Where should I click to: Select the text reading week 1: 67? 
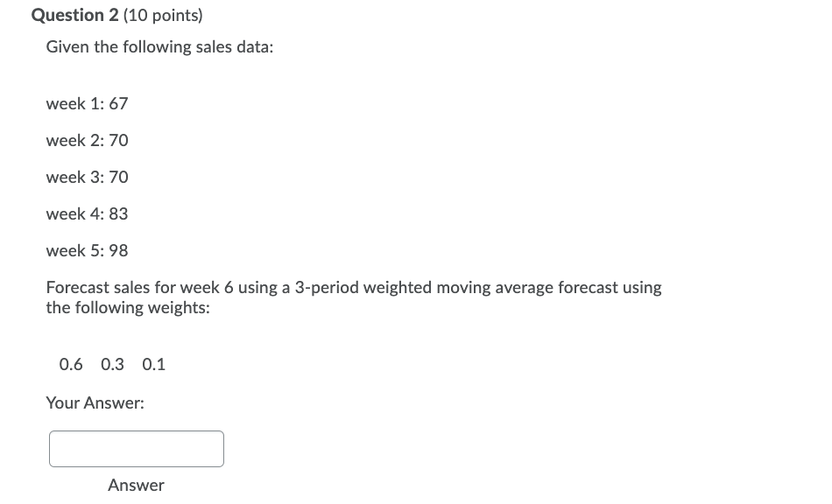tap(87, 103)
